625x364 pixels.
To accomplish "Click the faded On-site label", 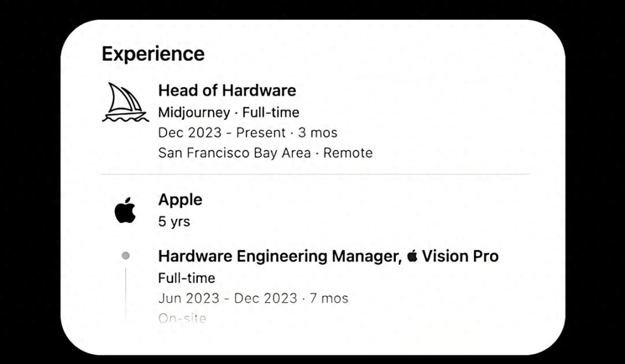I will [182, 318].
